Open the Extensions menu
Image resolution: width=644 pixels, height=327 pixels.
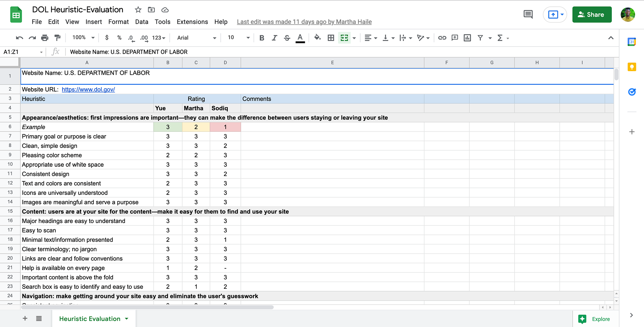192,22
